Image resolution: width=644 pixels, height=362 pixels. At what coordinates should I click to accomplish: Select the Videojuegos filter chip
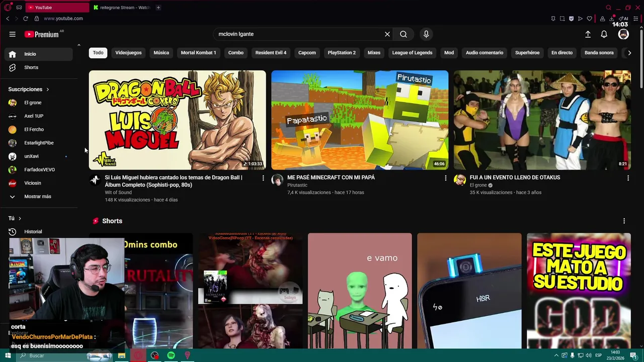128,53
